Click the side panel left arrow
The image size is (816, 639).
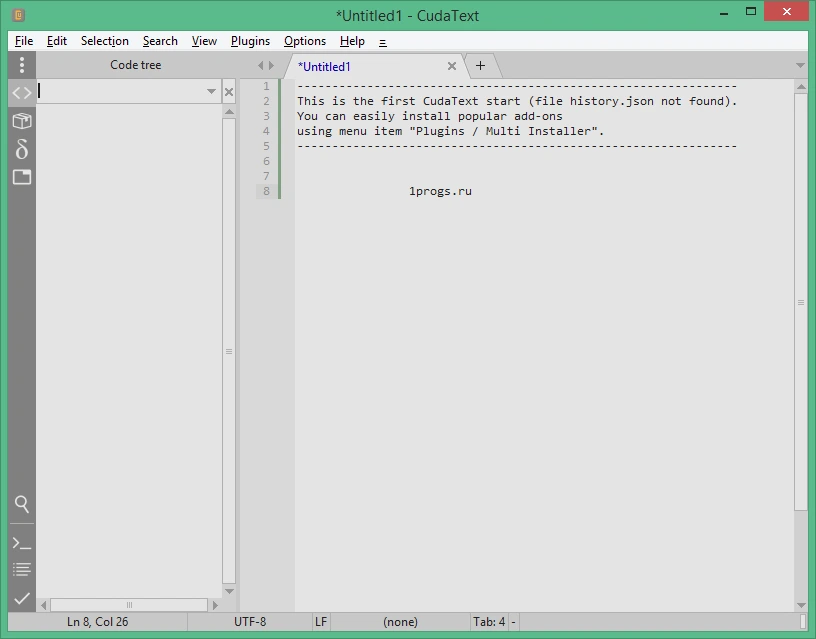[261, 66]
